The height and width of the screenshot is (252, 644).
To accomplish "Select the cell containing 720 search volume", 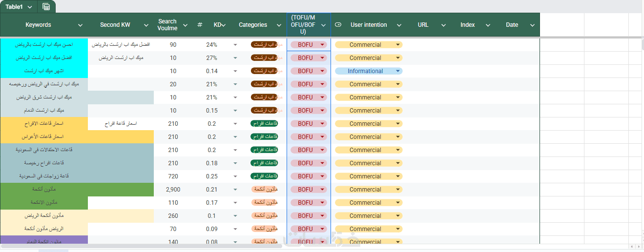I will click(173, 176).
